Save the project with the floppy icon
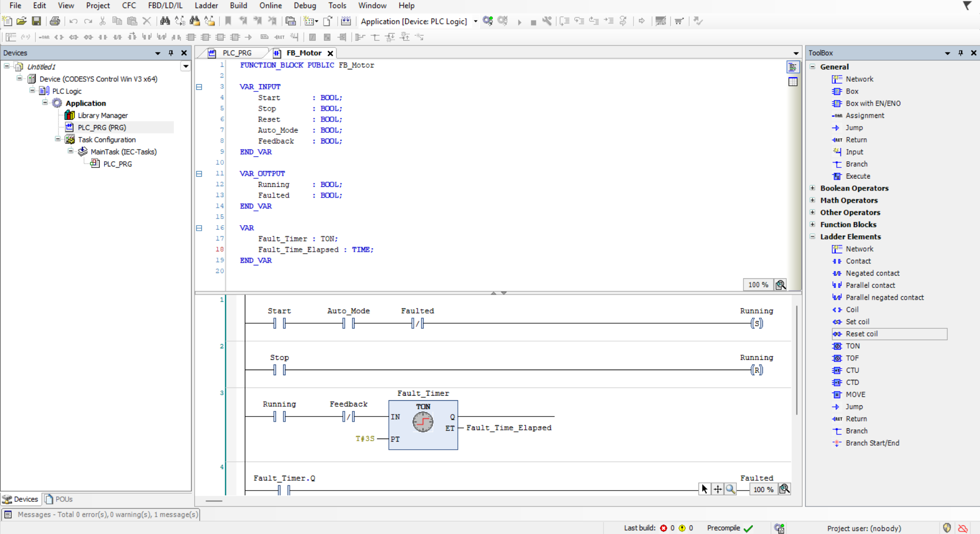 click(x=36, y=21)
